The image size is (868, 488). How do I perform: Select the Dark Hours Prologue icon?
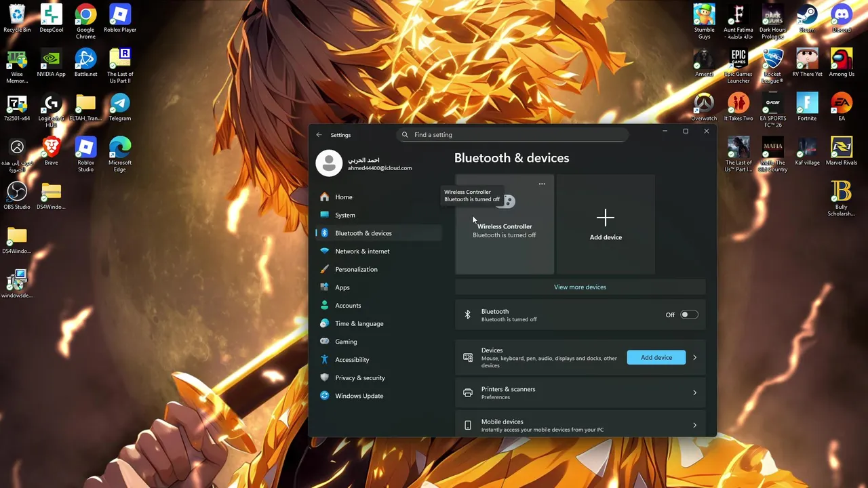pyautogui.click(x=772, y=21)
